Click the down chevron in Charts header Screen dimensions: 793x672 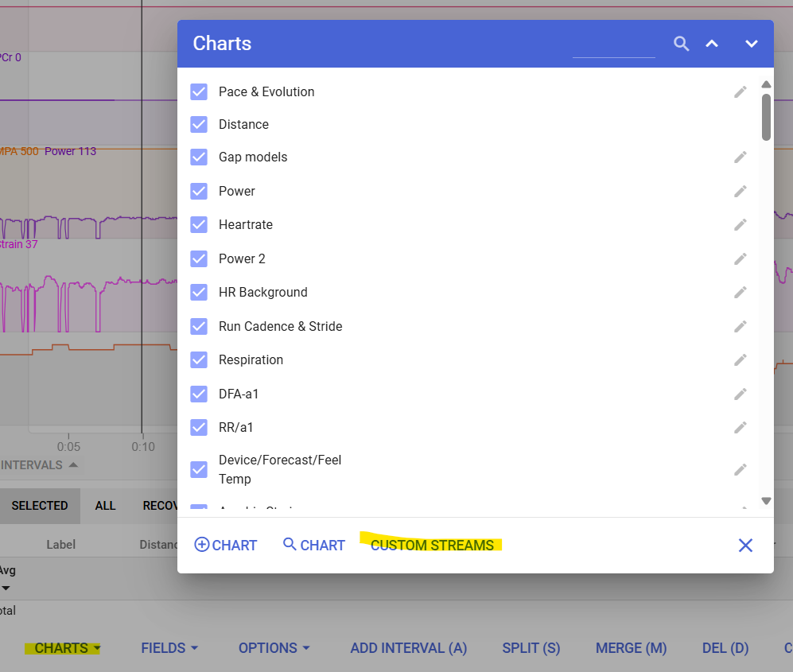(x=751, y=44)
